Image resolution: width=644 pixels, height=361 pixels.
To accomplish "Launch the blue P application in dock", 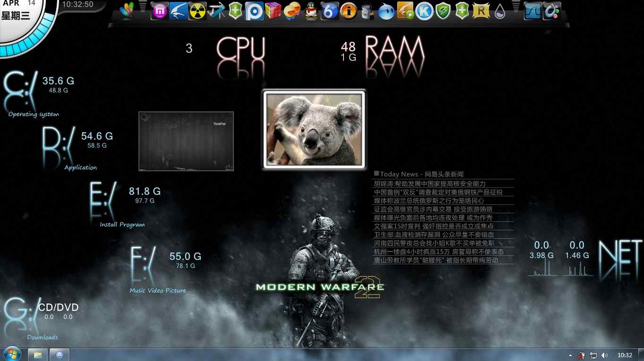I will pos(254,11).
